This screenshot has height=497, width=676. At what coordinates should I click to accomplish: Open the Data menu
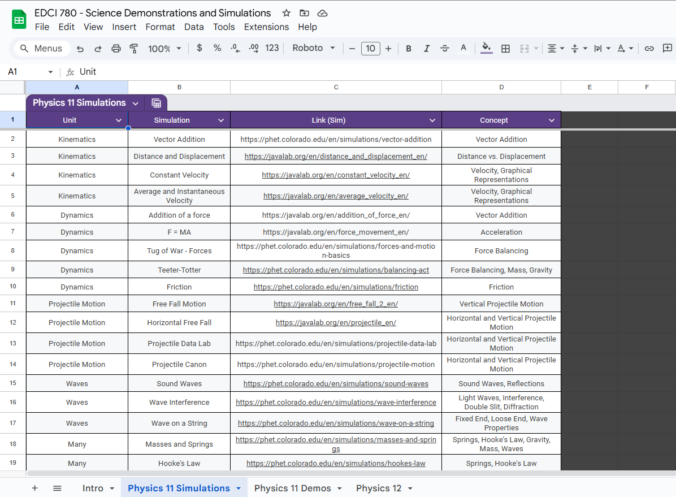click(194, 27)
